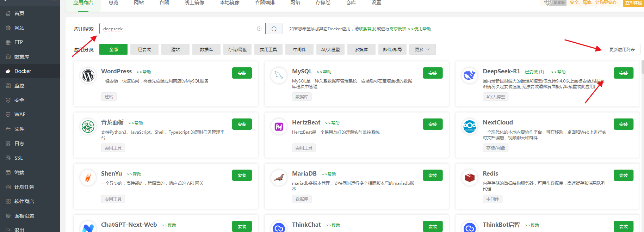Click the 青龙面板 dragon icon

click(88, 126)
